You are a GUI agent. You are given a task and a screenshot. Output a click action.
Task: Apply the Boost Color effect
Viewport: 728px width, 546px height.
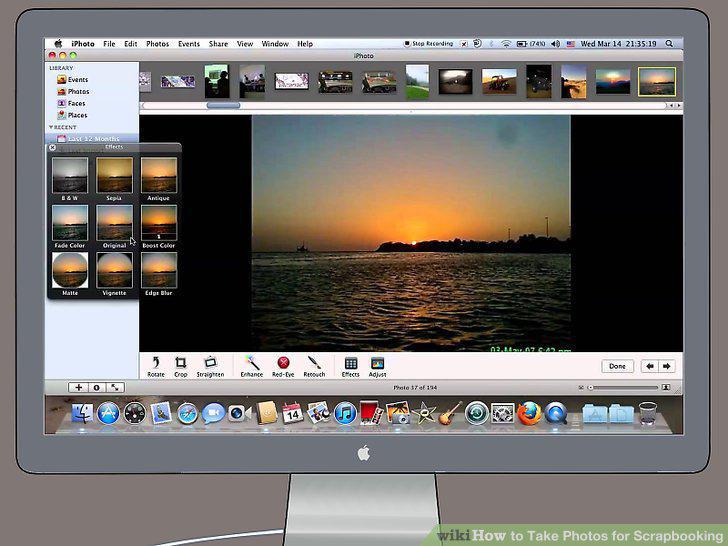[159, 227]
